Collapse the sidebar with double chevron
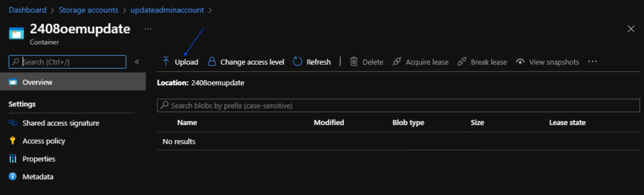Image resolution: width=644 pixels, height=195 pixels. pyautogui.click(x=137, y=62)
